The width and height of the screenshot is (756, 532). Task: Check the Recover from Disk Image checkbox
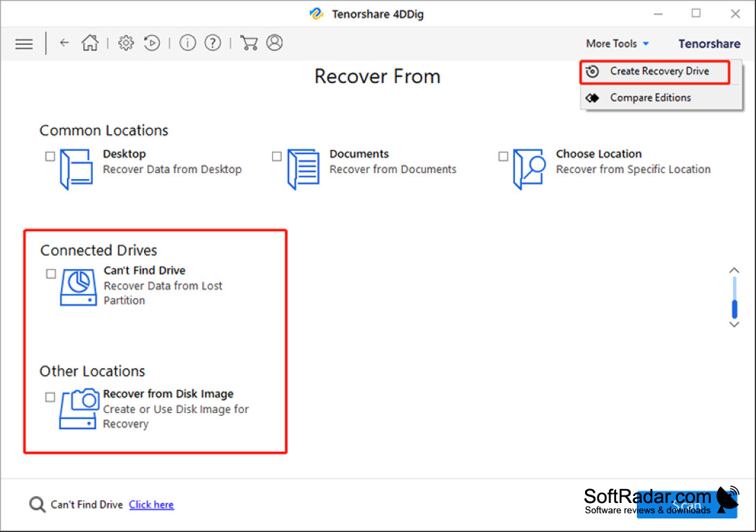(x=50, y=397)
